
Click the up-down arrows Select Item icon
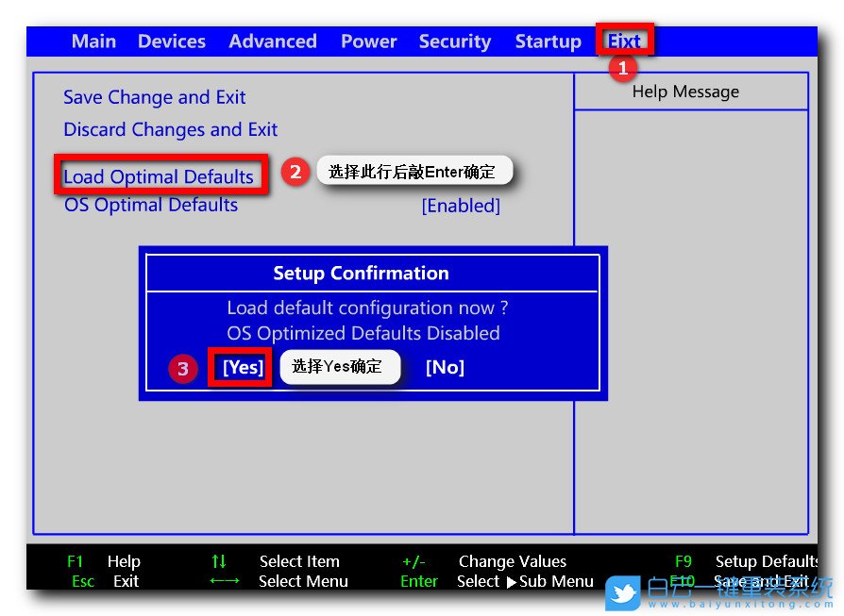[219, 561]
